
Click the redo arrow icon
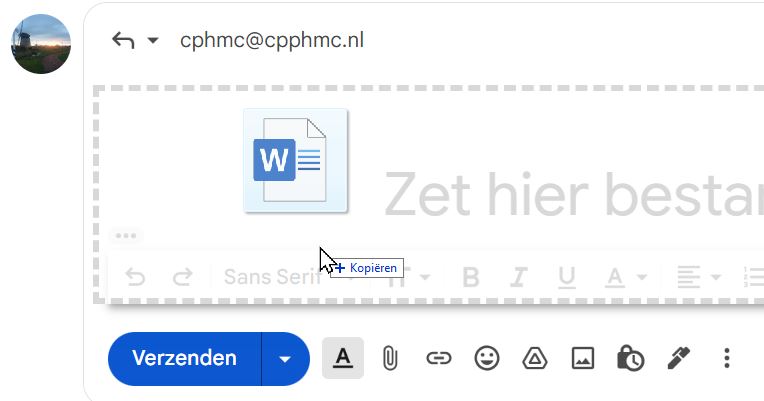pyautogui.click(x=182, y=277)
